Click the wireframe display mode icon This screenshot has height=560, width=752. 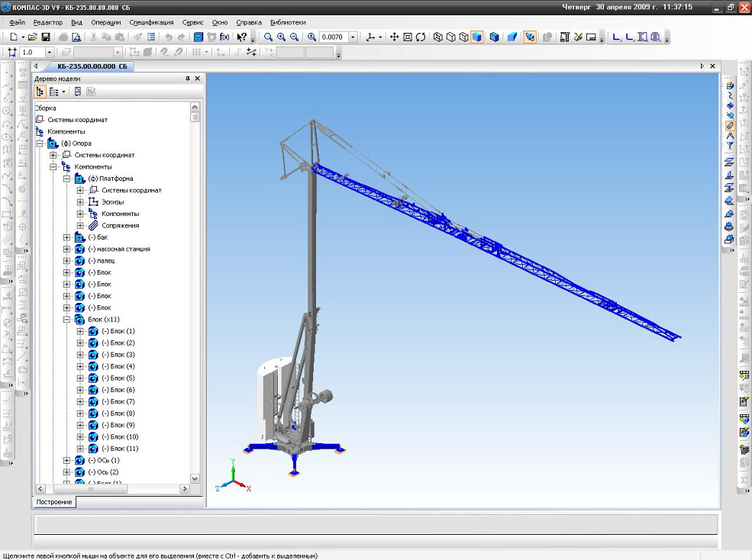pos(438,37)
